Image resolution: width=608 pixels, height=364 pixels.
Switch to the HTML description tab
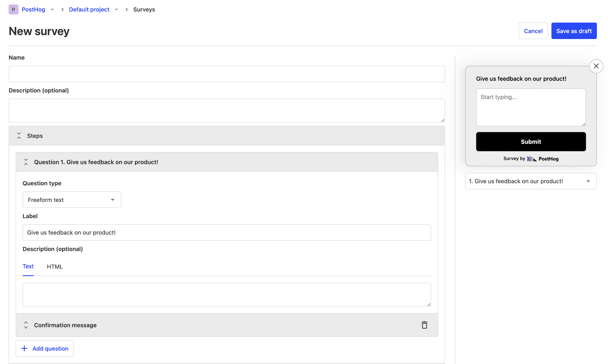(55, 267)
